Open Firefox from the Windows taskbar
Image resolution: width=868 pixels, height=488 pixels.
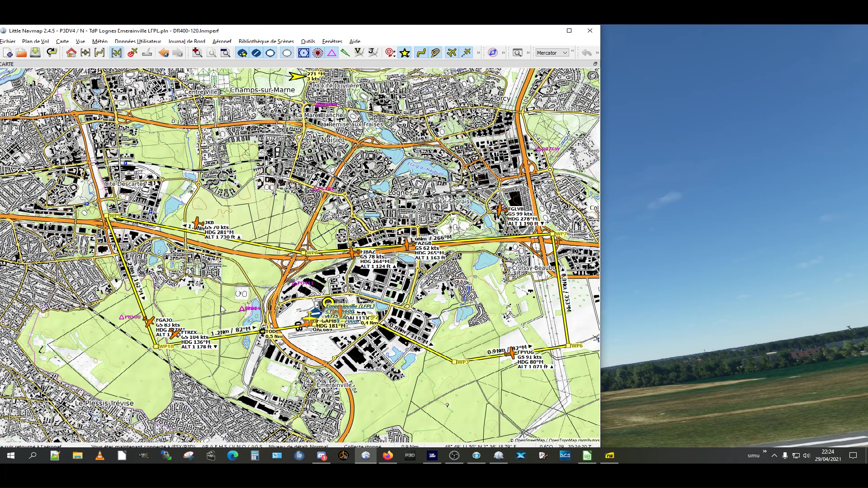(387, 455)
